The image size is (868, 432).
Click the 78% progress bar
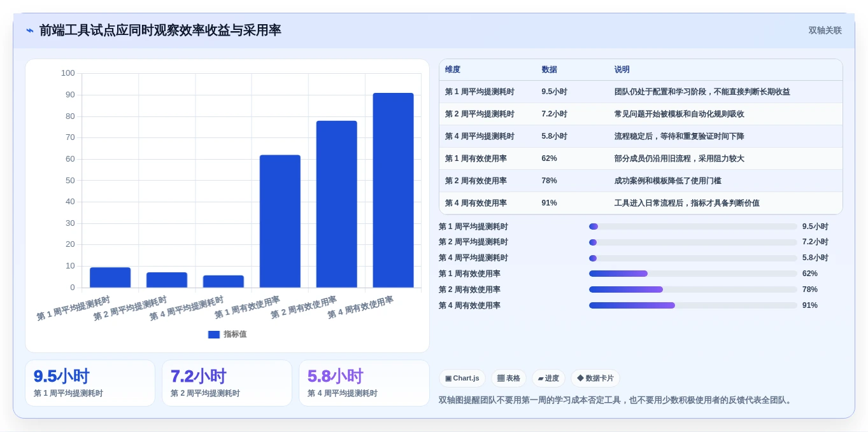693,289
